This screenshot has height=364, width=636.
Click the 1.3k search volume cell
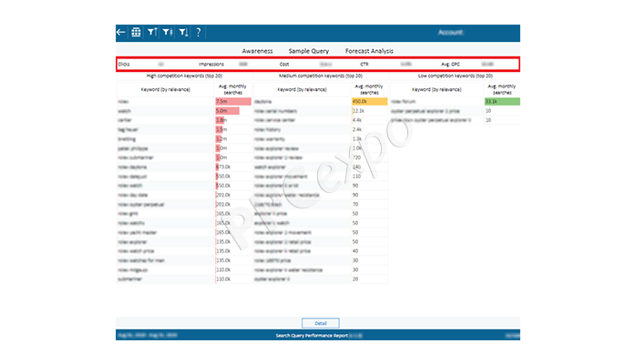[x=370, y=139]
